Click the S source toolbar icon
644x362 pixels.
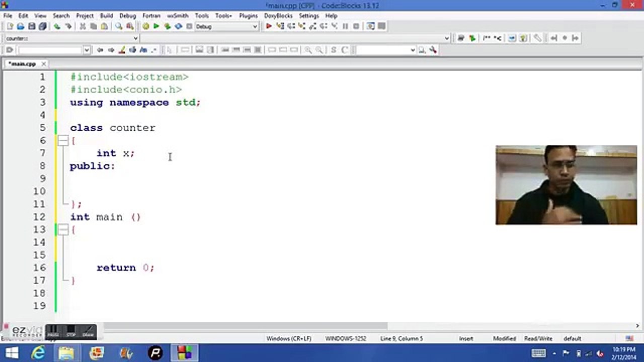(x=334, y=50)
